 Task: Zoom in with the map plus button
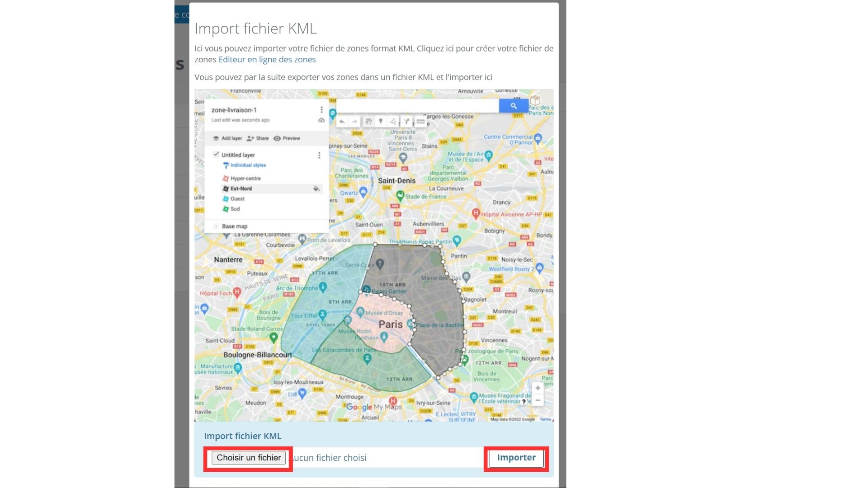(x=538, y=388)
